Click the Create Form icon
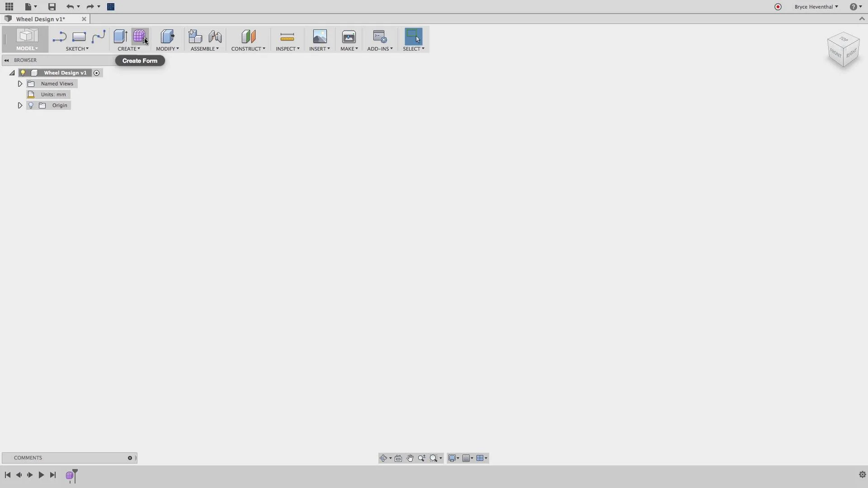868x488 pixels. pyautogui.click(x=139, y=36)
